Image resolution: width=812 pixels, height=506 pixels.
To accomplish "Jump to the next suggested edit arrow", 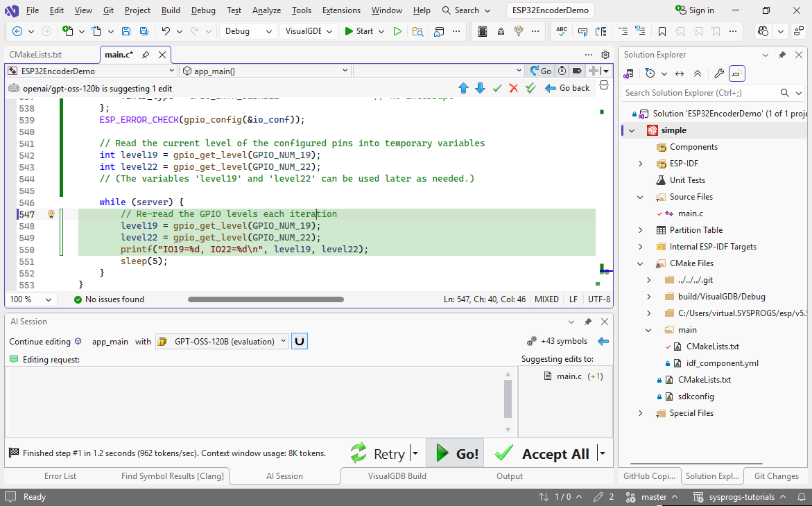I will [480, 88].
